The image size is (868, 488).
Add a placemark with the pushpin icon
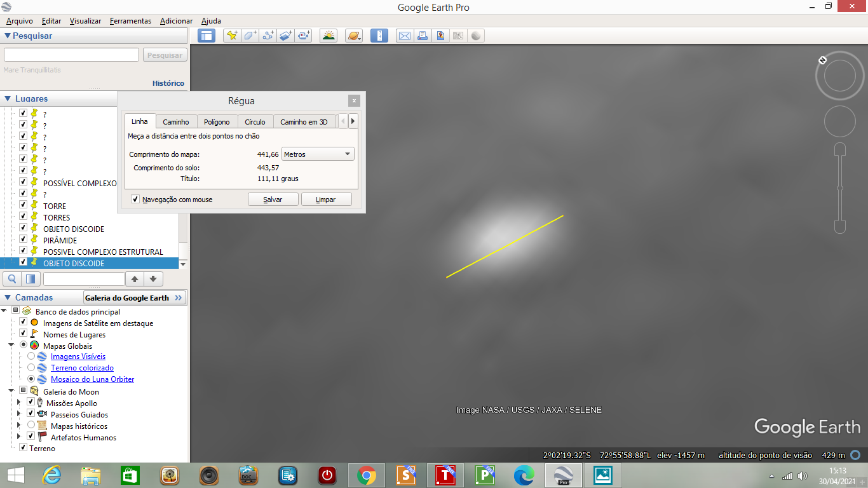232,36
